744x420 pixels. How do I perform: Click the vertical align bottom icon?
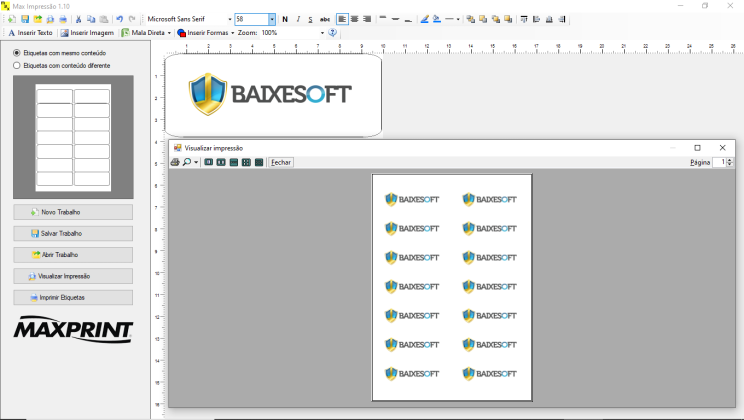(408, 19)
